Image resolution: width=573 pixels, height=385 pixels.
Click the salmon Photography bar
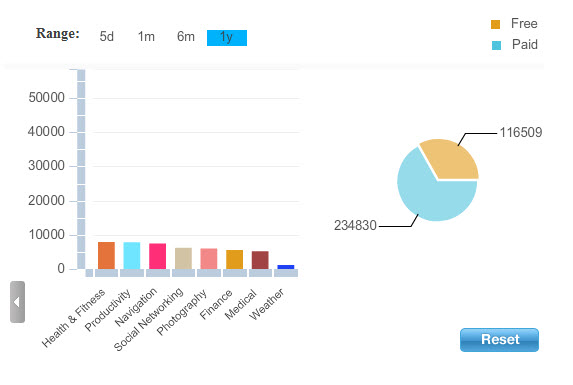[x=209, y=259]
